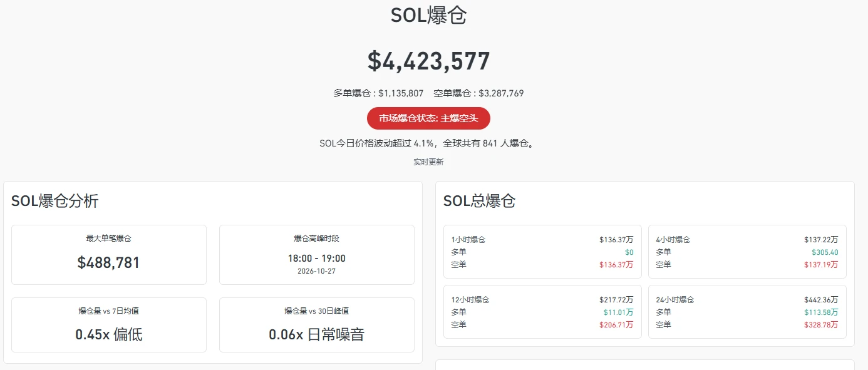868x370 pixels.
Task: Select the 0.45x 偏低 value
Action: 109,334
